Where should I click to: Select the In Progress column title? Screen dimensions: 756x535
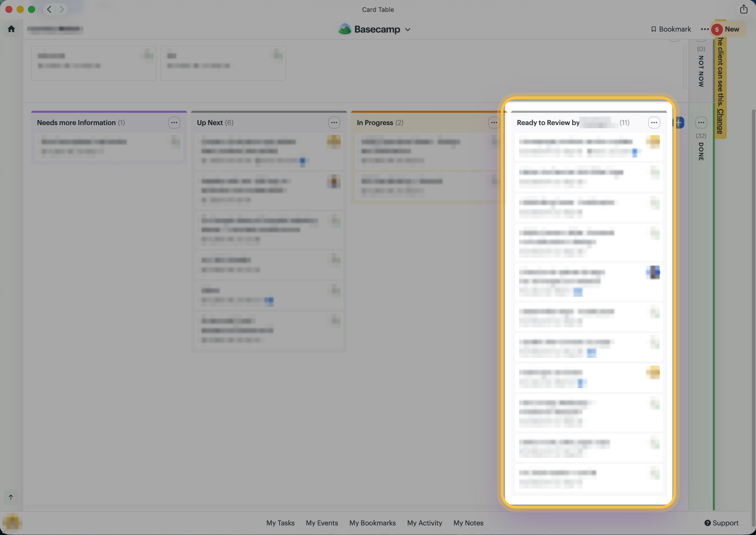pos(375,123)
